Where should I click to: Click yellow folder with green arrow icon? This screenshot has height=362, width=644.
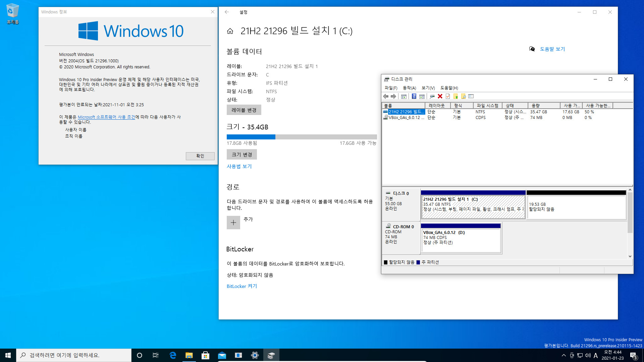[x=455, y=97]
